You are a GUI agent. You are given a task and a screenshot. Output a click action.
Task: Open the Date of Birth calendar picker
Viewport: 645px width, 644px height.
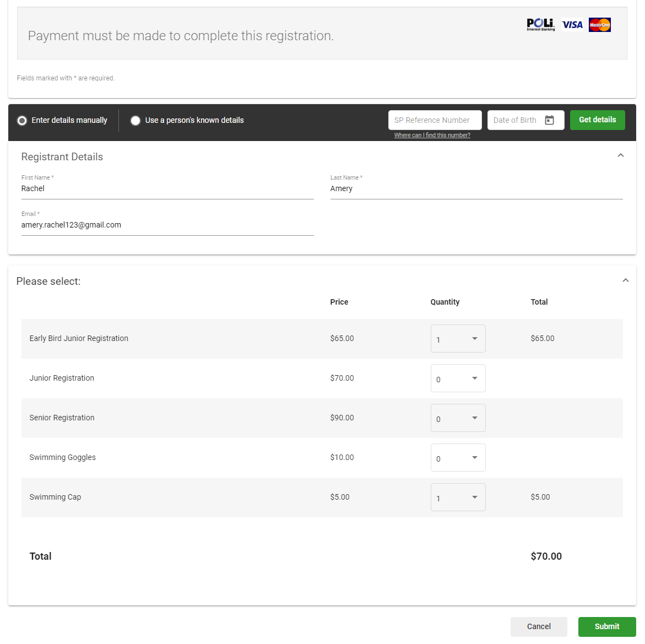tap(549, 120)
